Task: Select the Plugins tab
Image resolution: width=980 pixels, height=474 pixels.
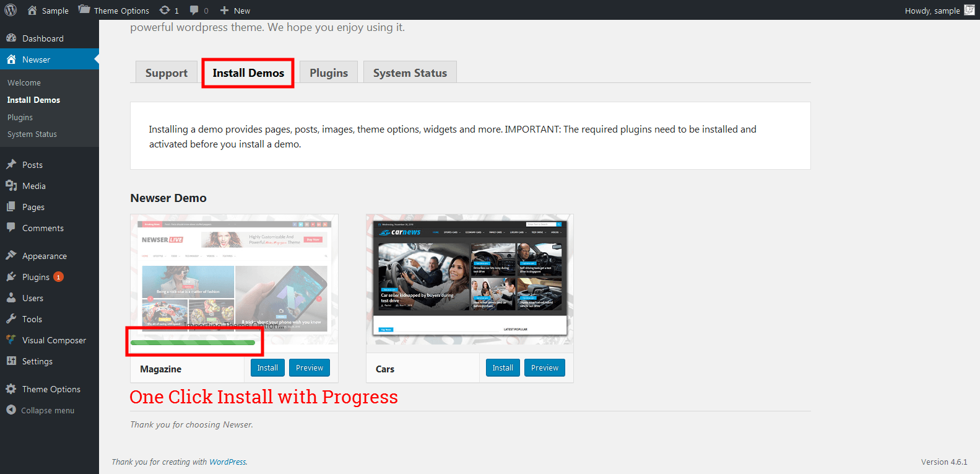Action: point(329,72)
